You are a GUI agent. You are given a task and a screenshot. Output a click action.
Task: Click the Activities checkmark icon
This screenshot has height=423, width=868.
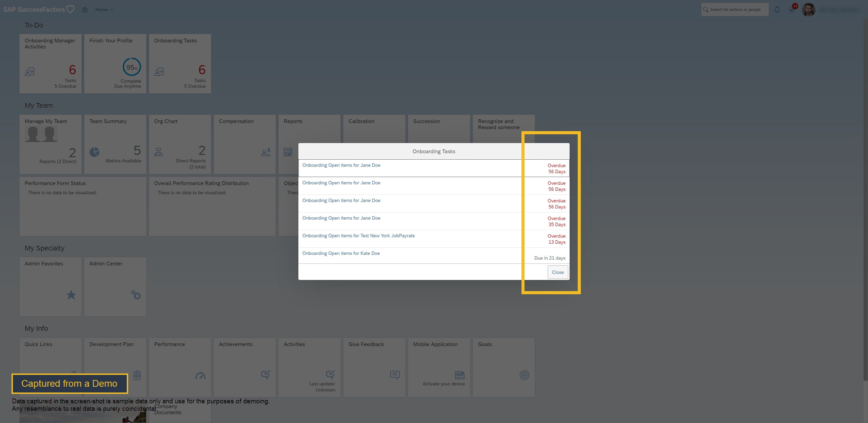coord(330,375)
